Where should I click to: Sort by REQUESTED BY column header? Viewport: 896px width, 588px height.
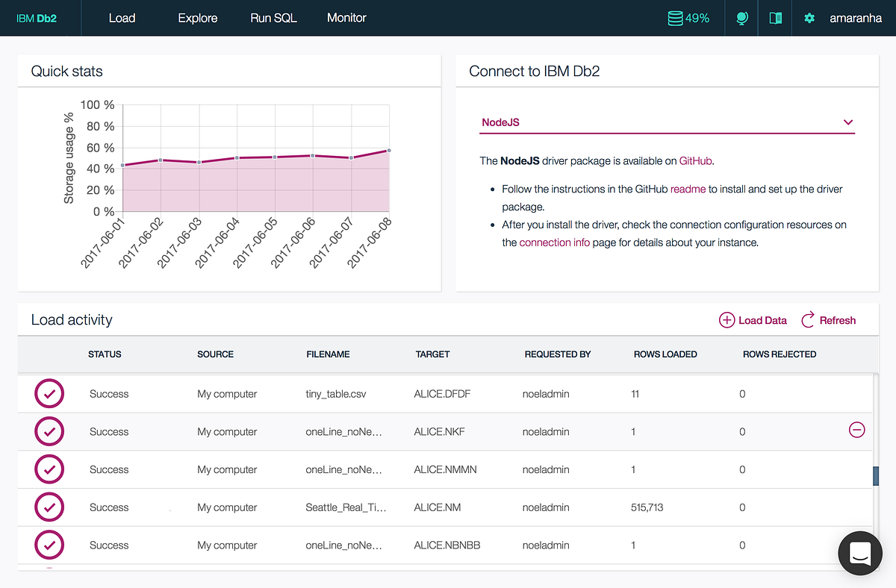click(558, 354)
